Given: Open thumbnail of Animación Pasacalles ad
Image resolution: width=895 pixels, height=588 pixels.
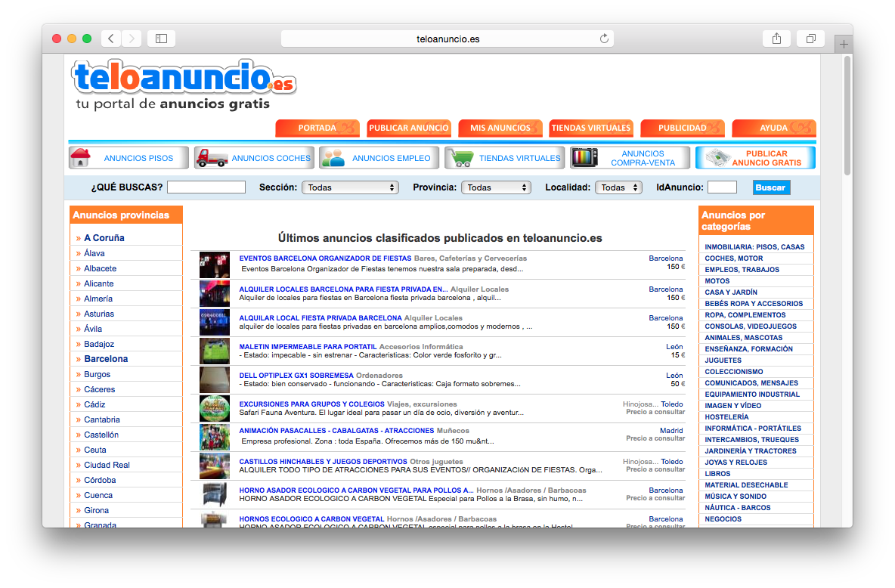Looking at the screenshot, I should coord(215,438).
